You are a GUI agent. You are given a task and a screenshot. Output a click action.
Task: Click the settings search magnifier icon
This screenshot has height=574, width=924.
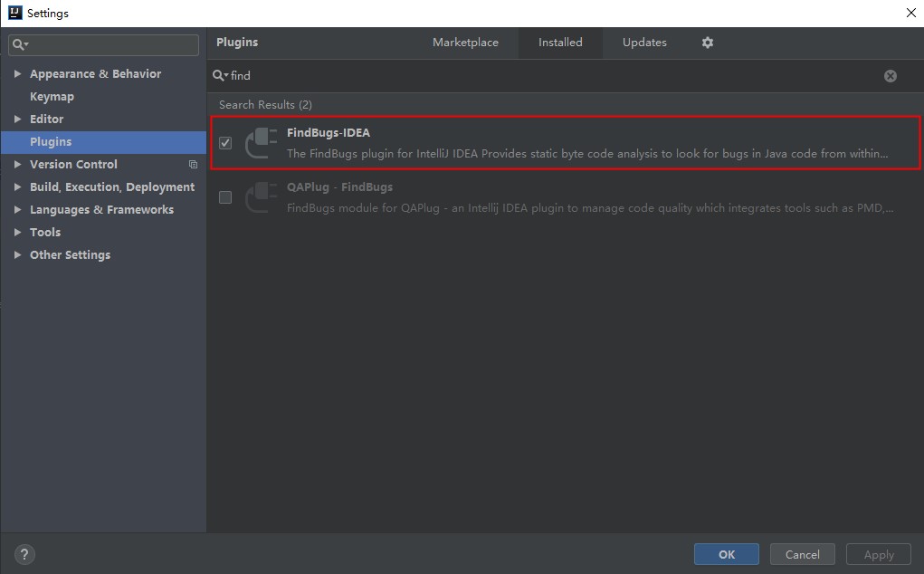coord(21,44)
